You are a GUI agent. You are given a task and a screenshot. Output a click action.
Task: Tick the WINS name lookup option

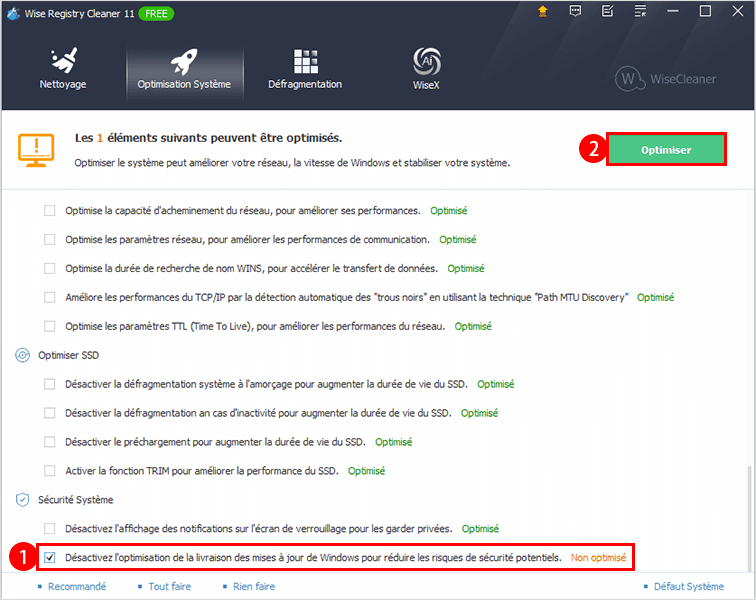(50, 269)
